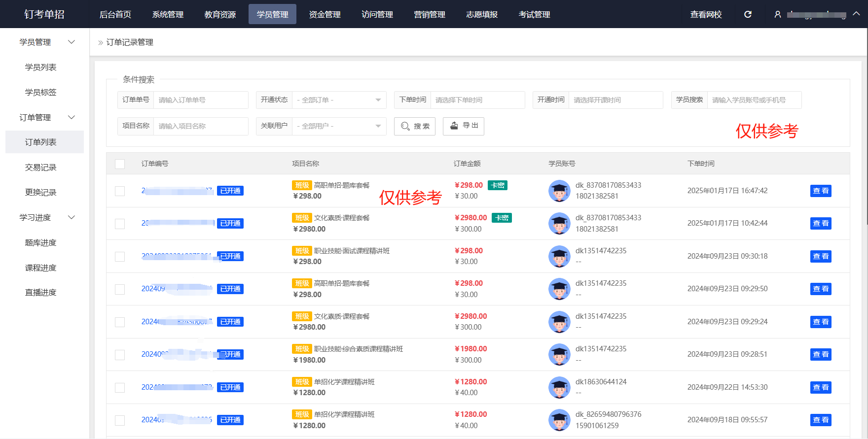Image resolution: width=868 pixels, height=439 pixels.
Task: Click the first order's student avatar
Action: click(x=559, y=191)
